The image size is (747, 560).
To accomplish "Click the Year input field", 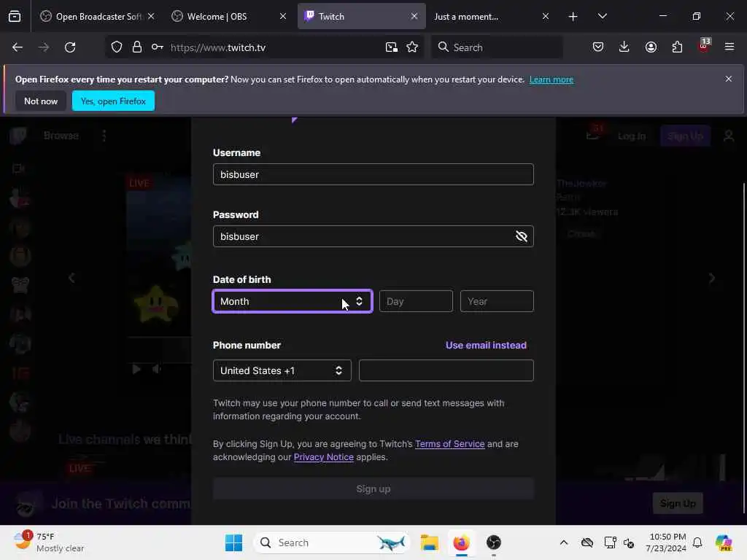I will point(497,301).
